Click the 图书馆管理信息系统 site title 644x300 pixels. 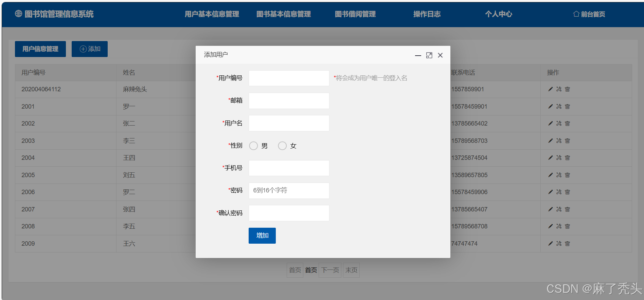tap(59, 14)
